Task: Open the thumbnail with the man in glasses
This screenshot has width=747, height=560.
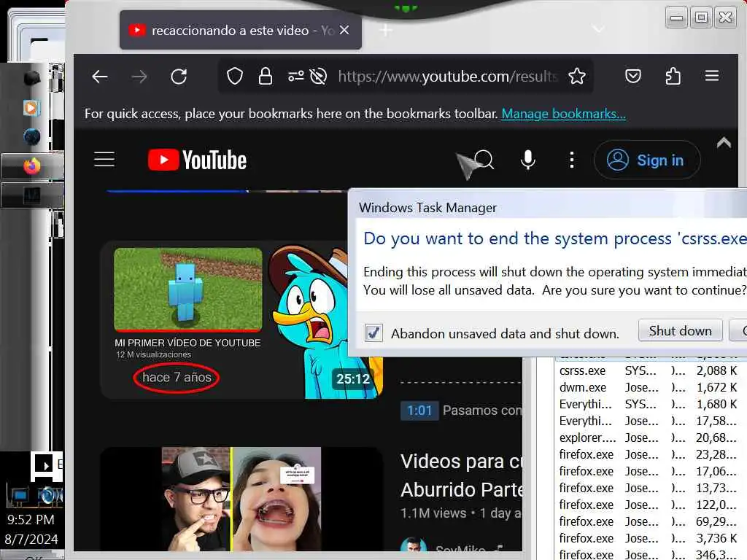Action: pos(241,499)
